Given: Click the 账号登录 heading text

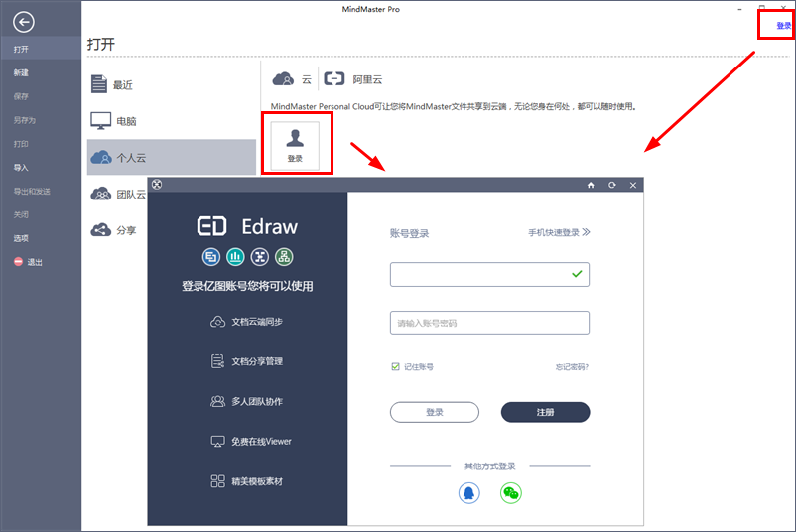Looking at the screenshot, I should tap(409, 233).
